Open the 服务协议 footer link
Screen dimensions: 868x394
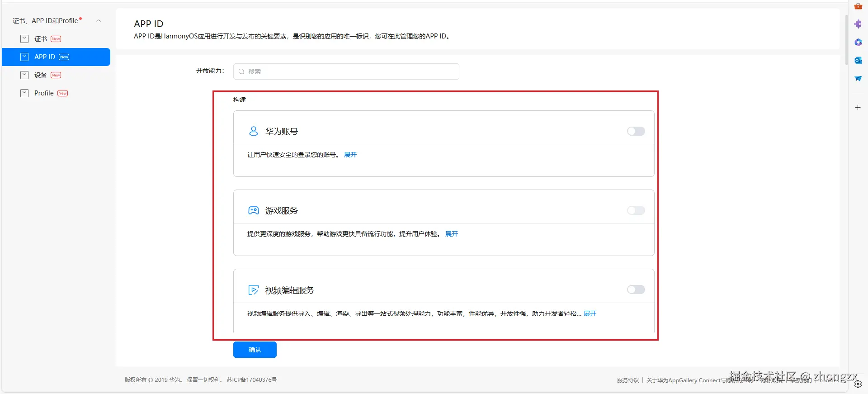(628, 380)
